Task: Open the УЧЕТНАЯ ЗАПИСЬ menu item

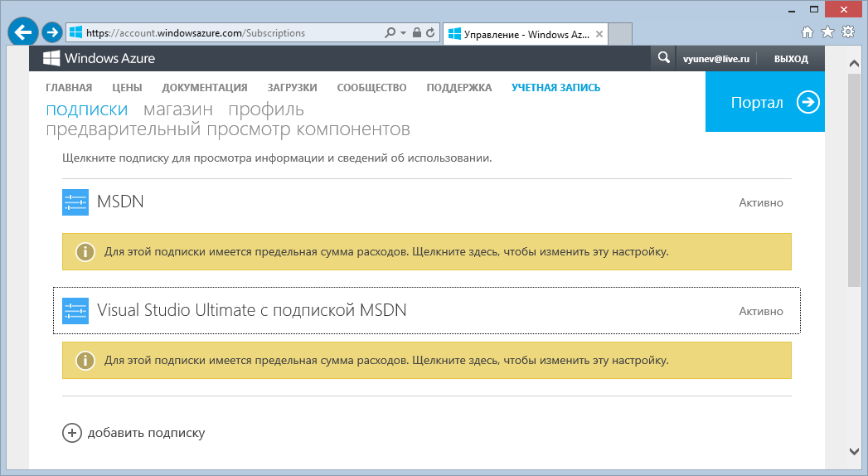Action: point(555,87)
